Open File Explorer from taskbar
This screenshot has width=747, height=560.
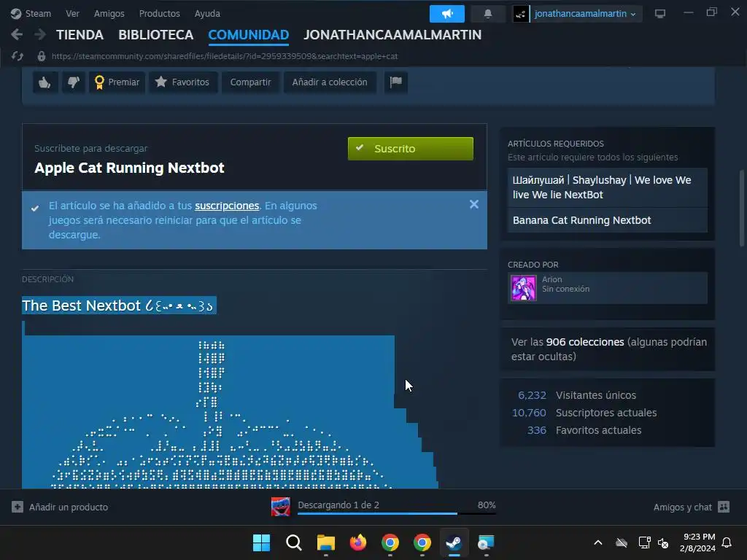coord(326,542)
